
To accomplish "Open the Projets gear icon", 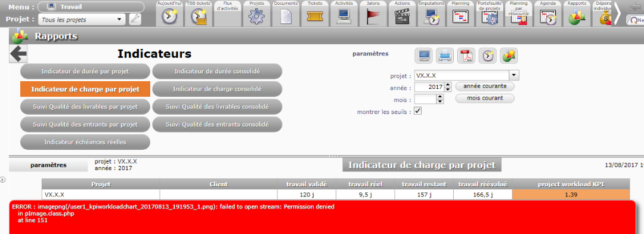I will 256,17.
